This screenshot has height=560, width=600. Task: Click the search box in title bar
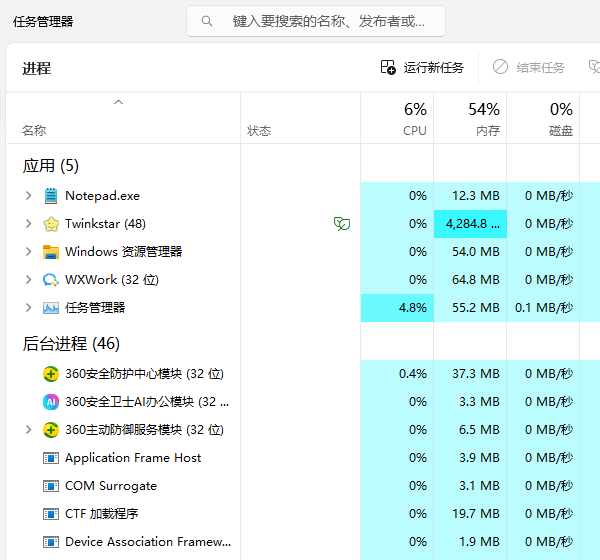(316, 21)
